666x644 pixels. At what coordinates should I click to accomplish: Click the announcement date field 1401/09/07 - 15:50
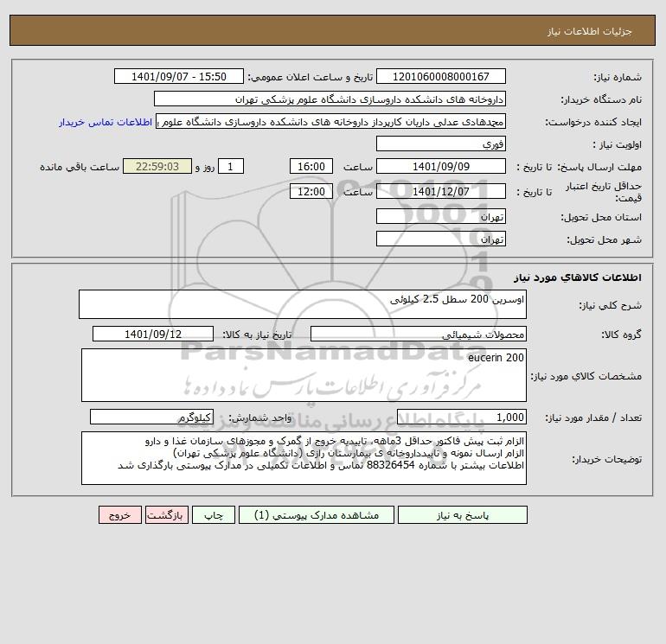tap(179, 76)
